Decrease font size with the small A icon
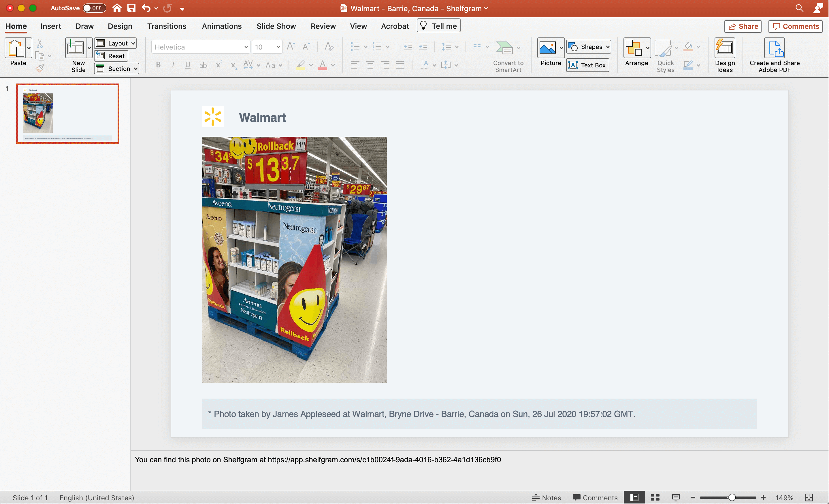Image resolution: width=829 pixels, height=504 pixels. [306, 46]
